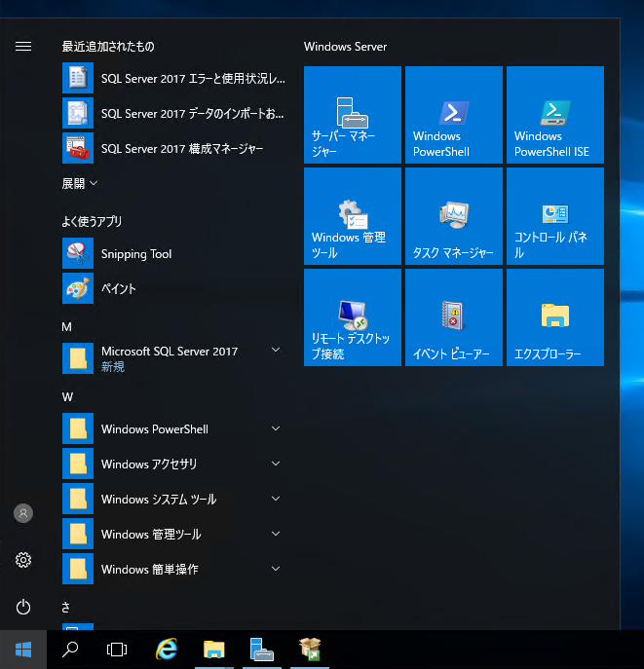The height and width of the screenshot is (669, 644).
Task: Open the installer package taskbar icon
Action: point(310,650)
